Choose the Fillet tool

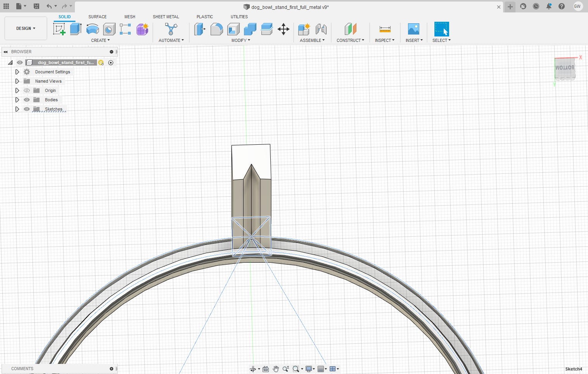pyautogui.click(x=216, y=29)
